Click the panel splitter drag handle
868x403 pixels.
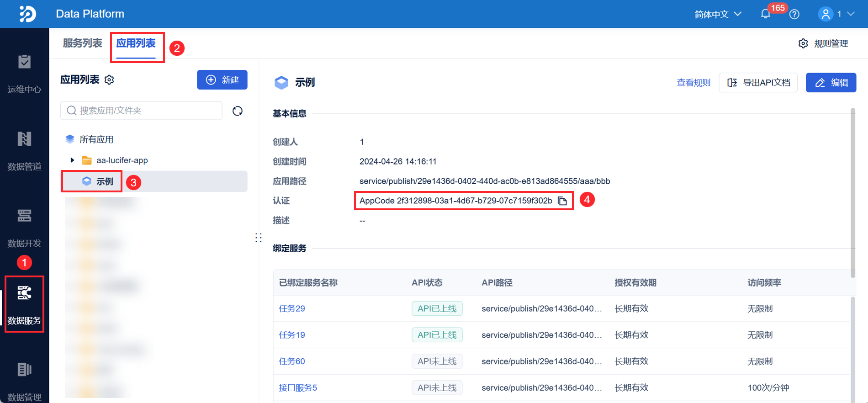[259, 238]
